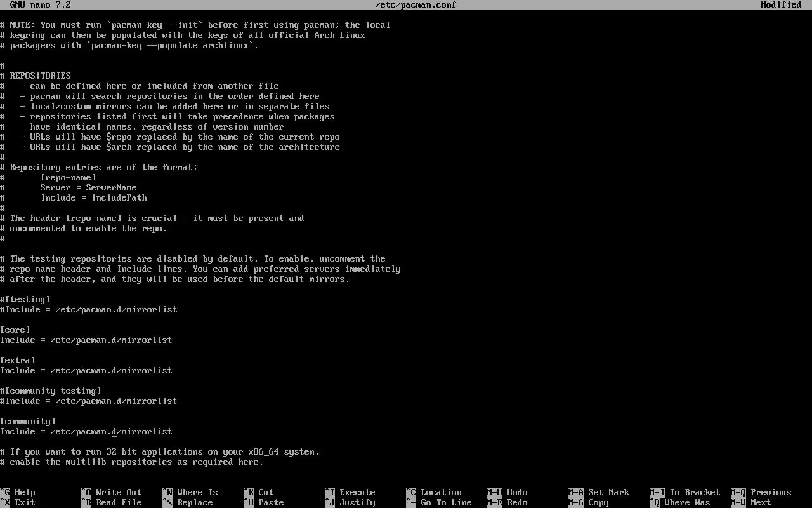The image size is (812, 508).
Task: Click 'repo name header and Include lines' line
Action: [200, 269]
